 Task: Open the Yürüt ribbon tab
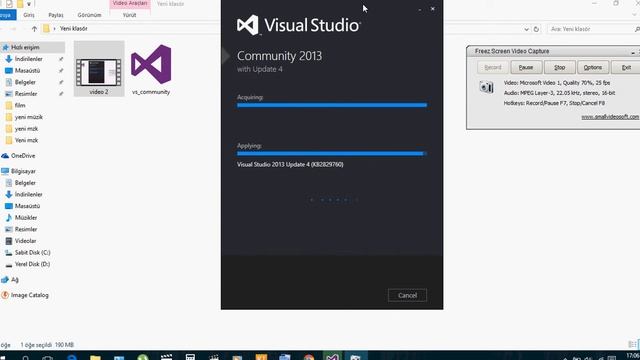(x=129, y=15)
